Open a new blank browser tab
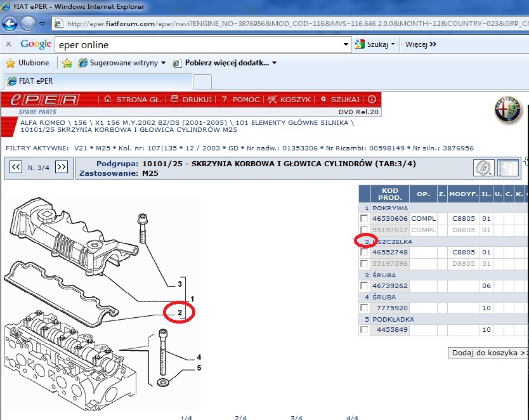This screenshot has height=420, width=529. (202, 82)
